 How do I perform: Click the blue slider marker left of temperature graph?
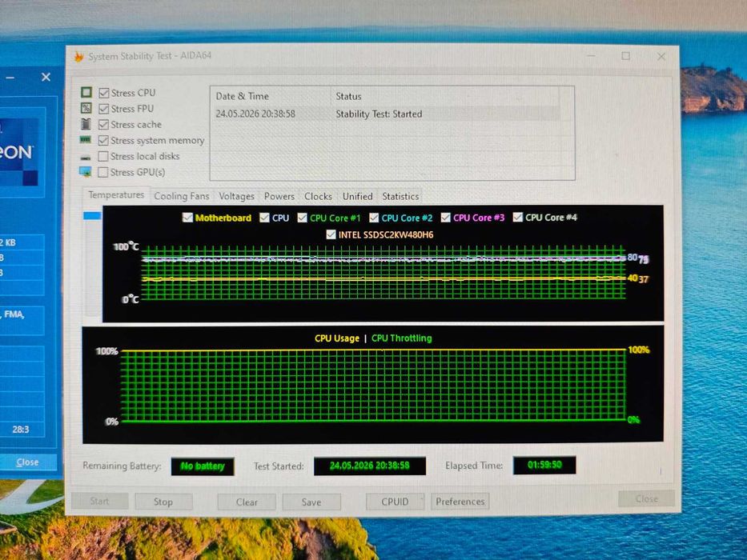click(92, 216)
